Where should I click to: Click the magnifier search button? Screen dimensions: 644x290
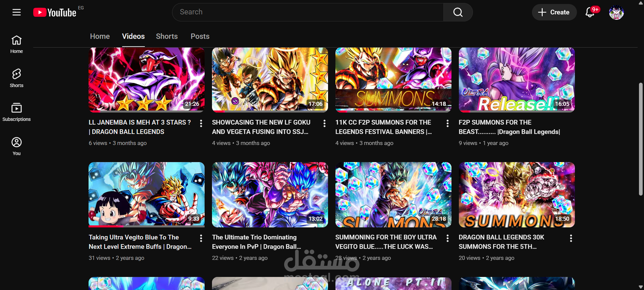point(458,12)
